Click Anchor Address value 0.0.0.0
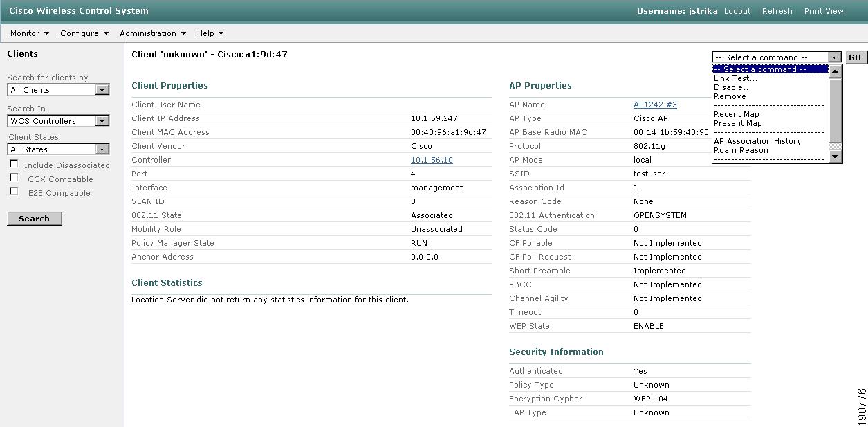The image size is (868, 427). pos(425,257)
